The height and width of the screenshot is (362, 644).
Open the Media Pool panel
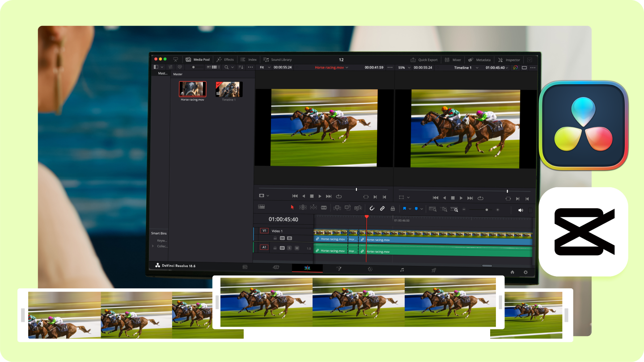198,59
